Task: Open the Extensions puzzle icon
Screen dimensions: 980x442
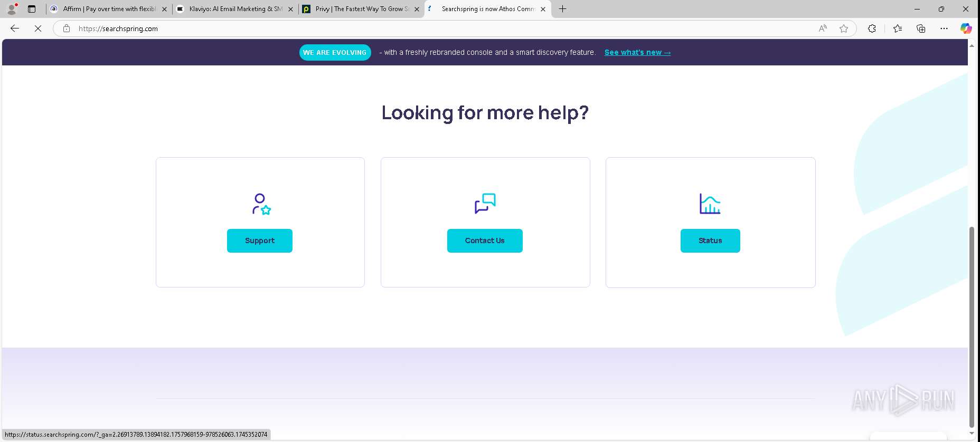Action: tap(872, 28)
